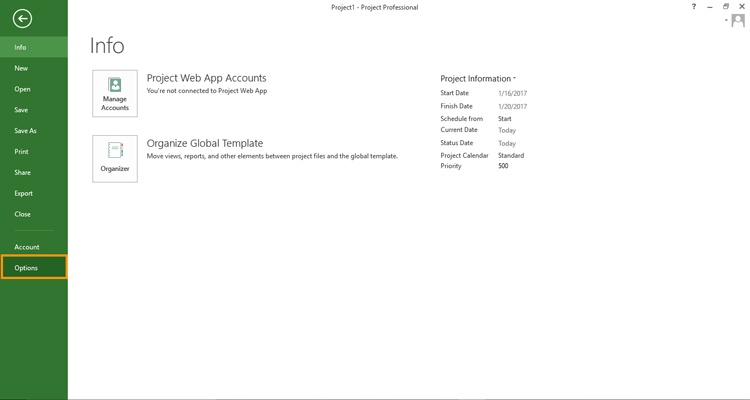Click the Current Date value Today
The image size is (750, 400).
click(x=507, y=130)
